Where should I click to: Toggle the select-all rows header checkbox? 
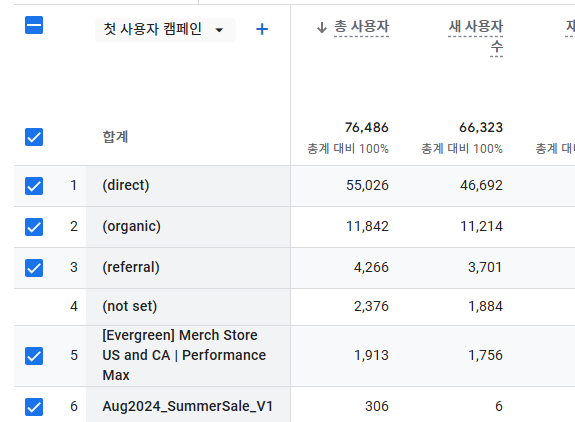[x=34, y=25]
